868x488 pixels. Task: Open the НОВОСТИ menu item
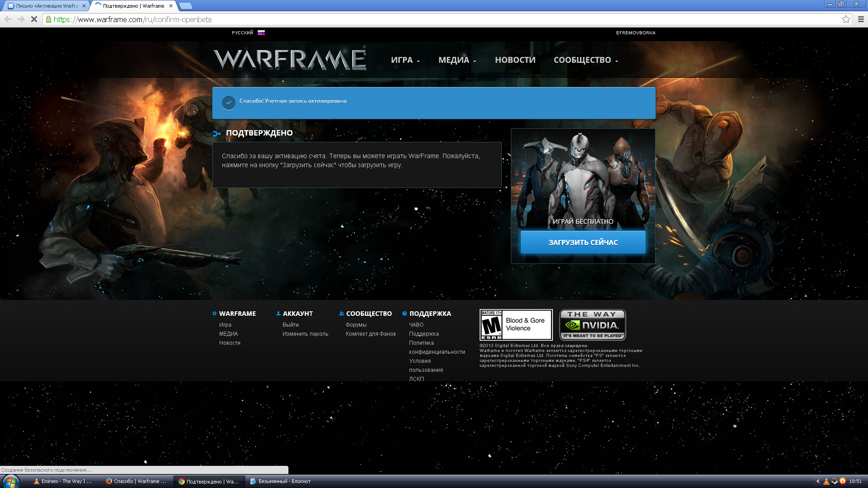tap(515, 60)
